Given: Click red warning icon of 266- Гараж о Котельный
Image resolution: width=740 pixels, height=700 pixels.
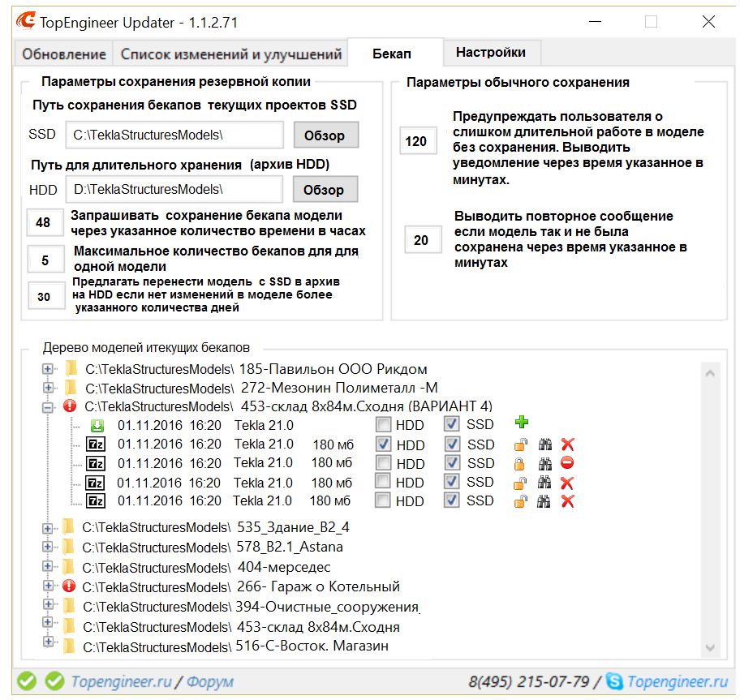Looking at the screenshot, I should 69,586.
